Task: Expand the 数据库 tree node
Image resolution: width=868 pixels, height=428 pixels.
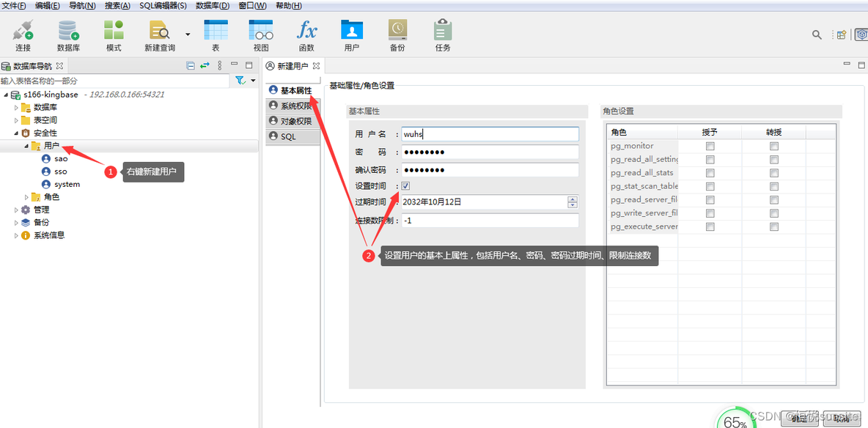Action: point(16,108)
